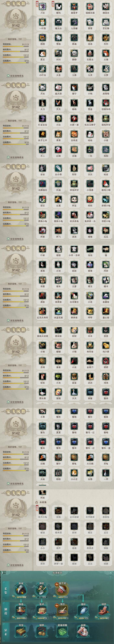Click the help question mark in 生活技艺
This screenshot has width=114, height=644.
coord(110,578)
